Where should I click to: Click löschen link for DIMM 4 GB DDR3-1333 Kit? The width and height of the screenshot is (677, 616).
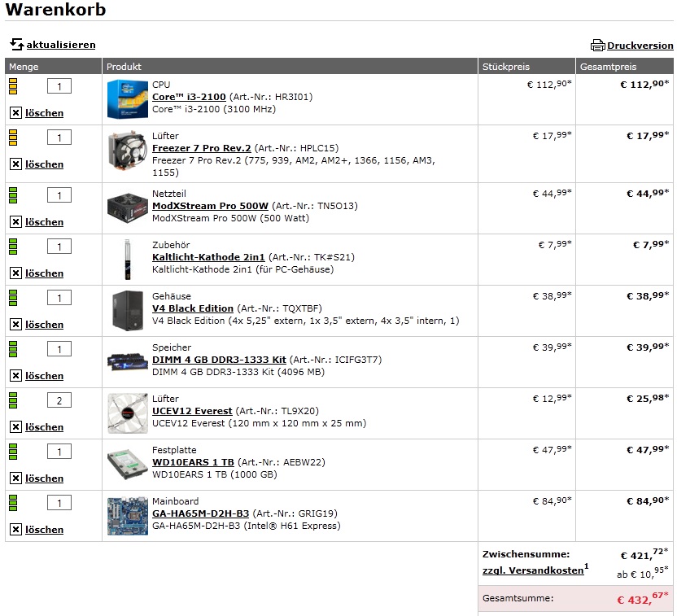click(44, 376)
